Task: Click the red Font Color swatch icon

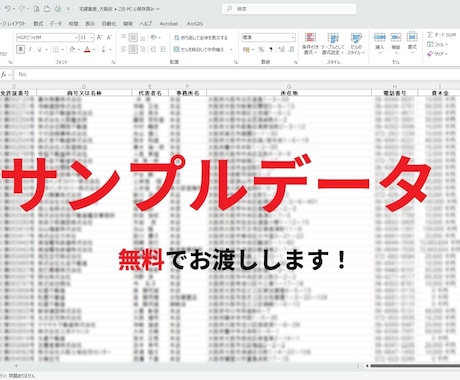Action: coord(87,49)
